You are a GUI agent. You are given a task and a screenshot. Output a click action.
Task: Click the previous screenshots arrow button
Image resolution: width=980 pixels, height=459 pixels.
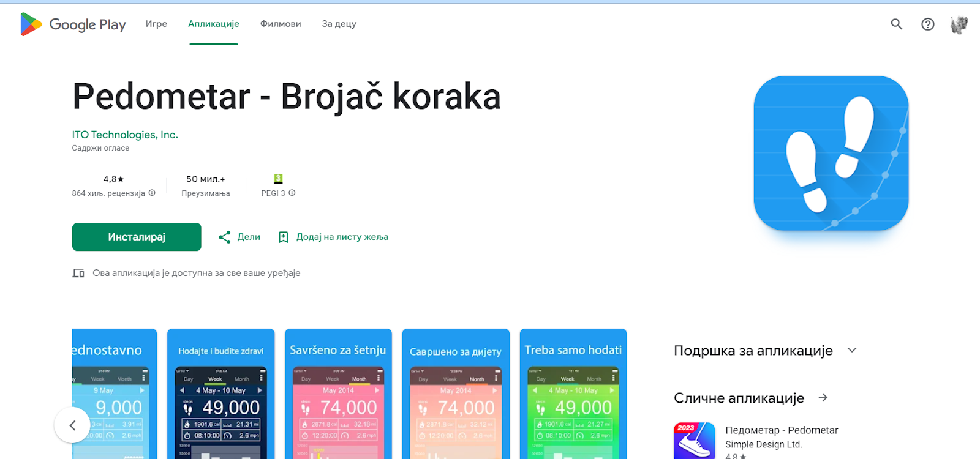point(72,425)
